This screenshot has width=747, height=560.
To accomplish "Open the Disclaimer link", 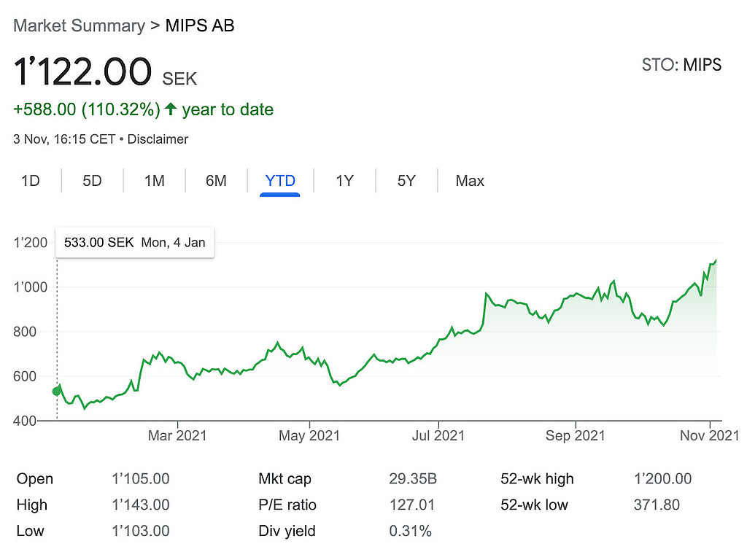I will tap(158, 139).
